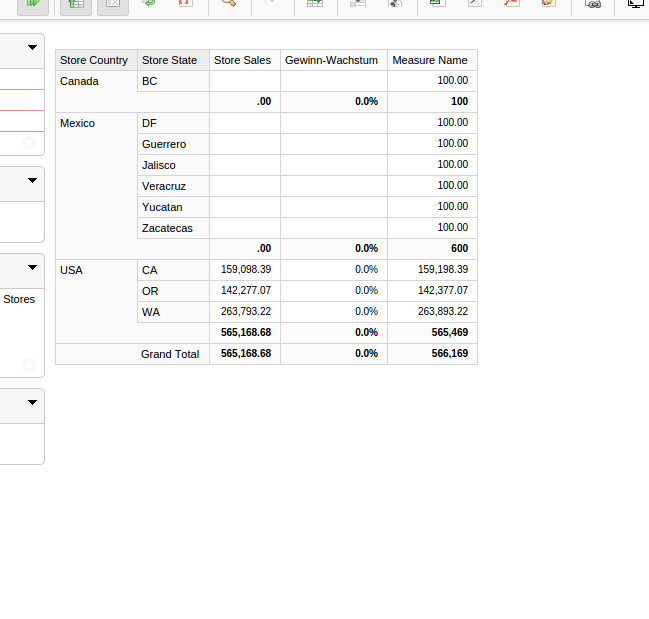Select the BC state cell
Viewport: 649px width, 619px height.
click(173, 81)
